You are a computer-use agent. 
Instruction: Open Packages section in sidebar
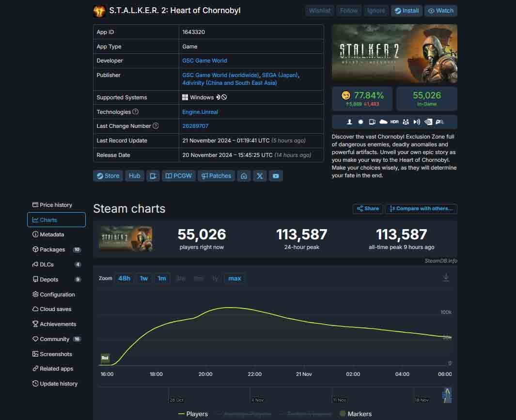(56, 249)
